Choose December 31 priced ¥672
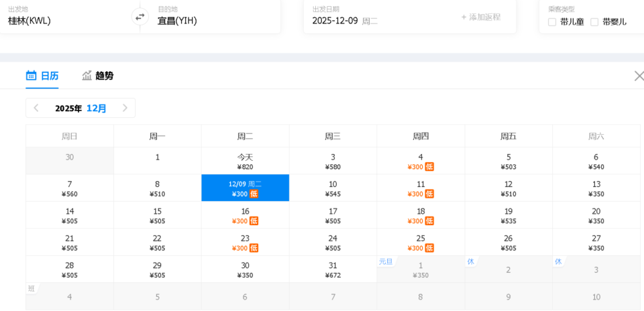The image size is (644, 311). [333, 270]
